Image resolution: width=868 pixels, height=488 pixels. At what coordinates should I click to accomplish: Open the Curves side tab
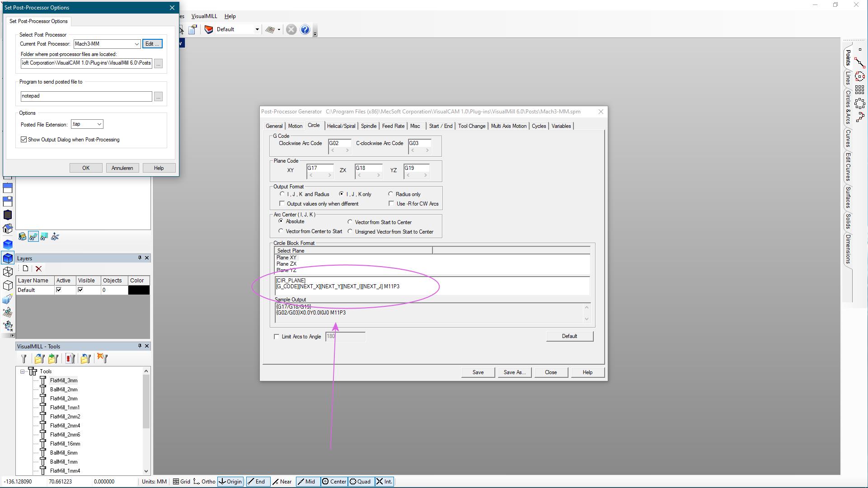pos(848,138)
